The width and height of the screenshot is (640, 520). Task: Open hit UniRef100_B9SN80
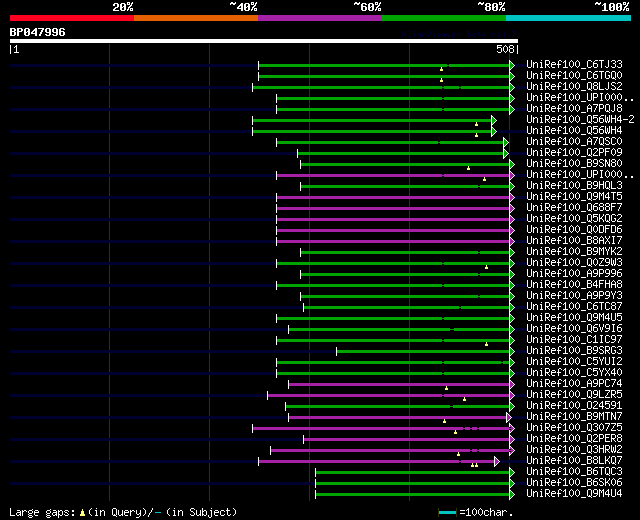pyautogui.click(x=574, y=163)
